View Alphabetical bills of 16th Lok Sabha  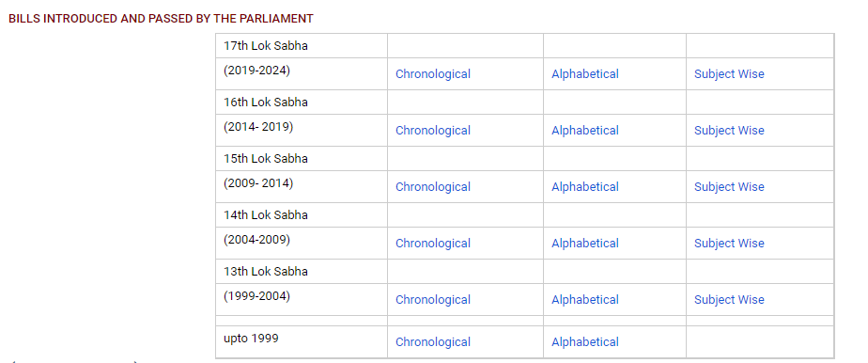pyautogui.click(x=585, y=131)
